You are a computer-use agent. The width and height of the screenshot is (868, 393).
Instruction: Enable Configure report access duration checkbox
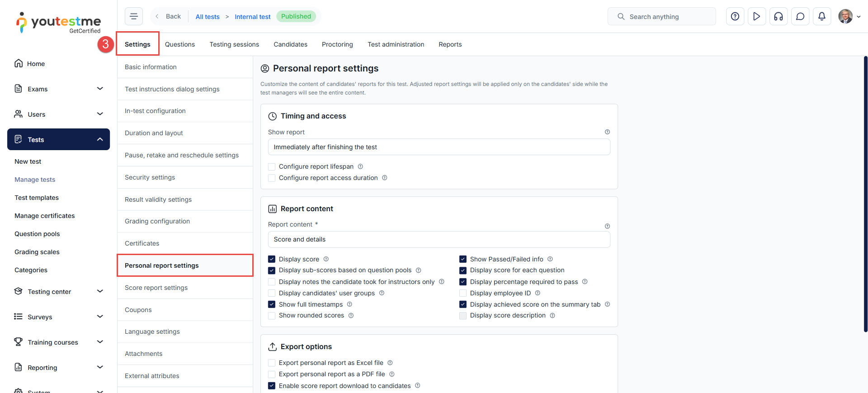(272, 178)
